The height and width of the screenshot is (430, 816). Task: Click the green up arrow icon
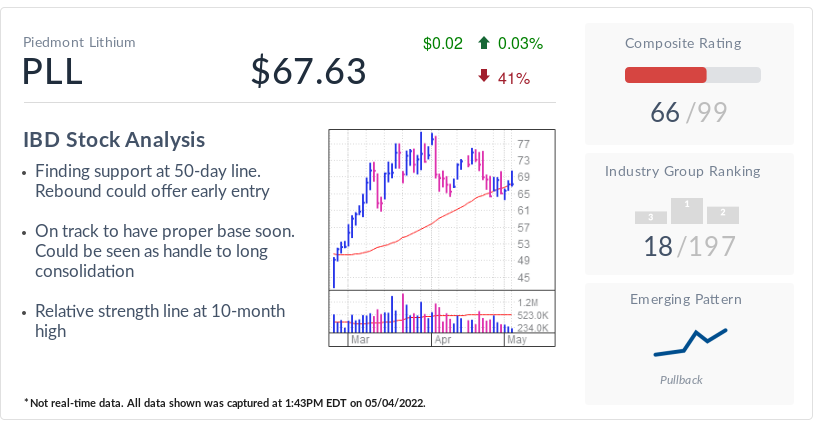click(484, 43)
